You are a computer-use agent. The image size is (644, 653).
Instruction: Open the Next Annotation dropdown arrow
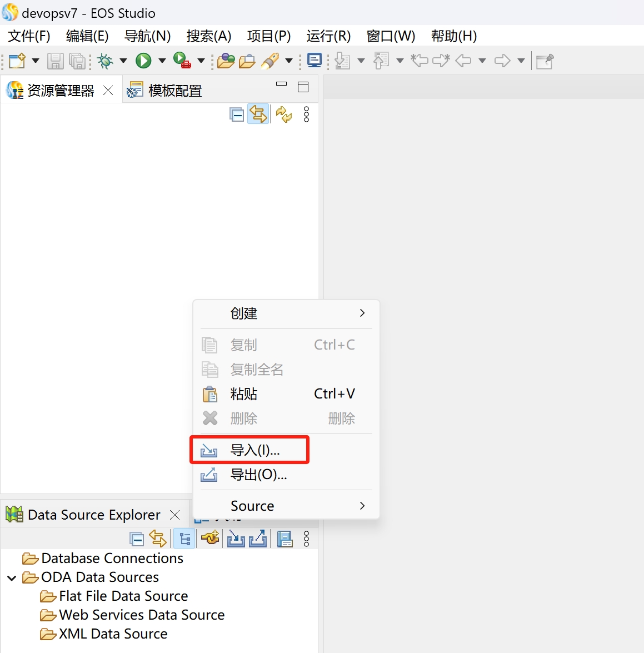tap(361, 61)
